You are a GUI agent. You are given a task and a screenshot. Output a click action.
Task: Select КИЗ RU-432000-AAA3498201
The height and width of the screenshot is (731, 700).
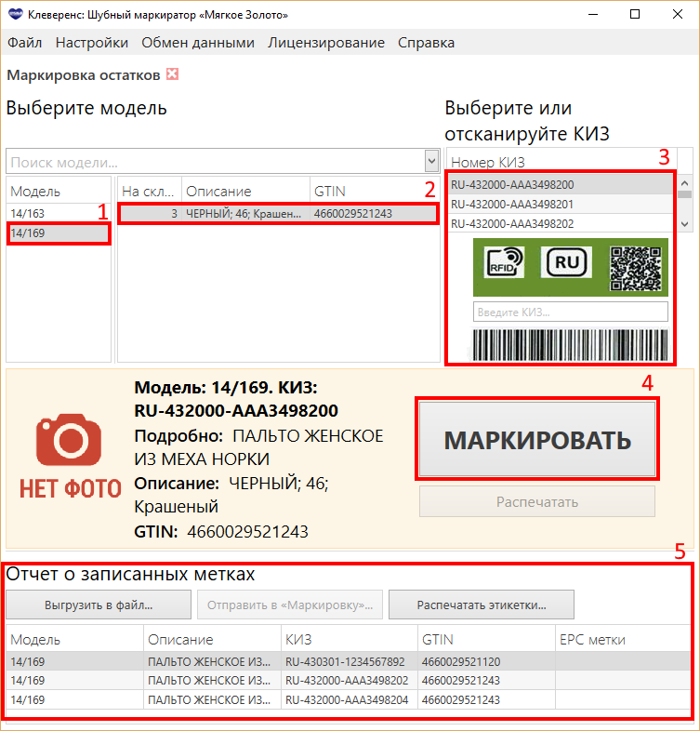click(x=561, y=205)
